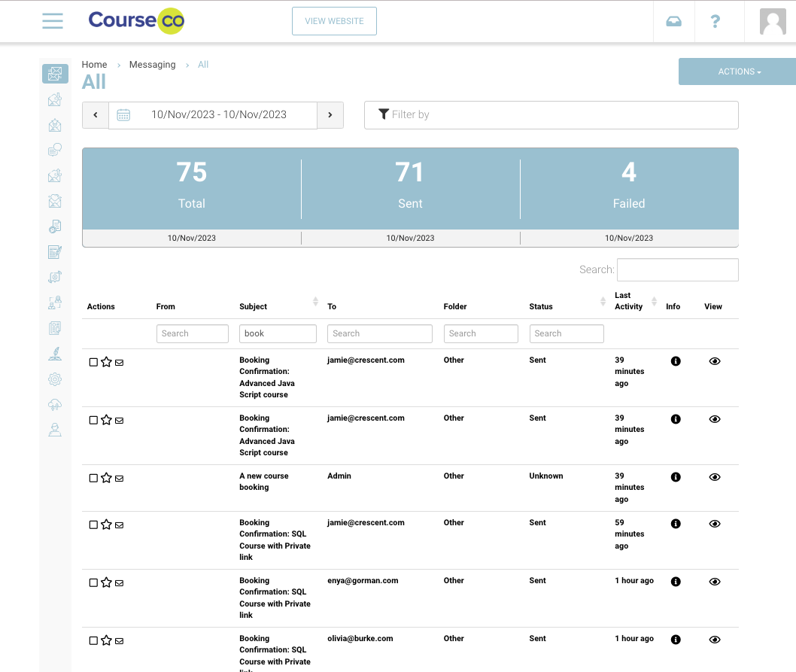796x672 pixels.
Task: Go to Messaging in the breadcrumb
Action: pos(152,65)
